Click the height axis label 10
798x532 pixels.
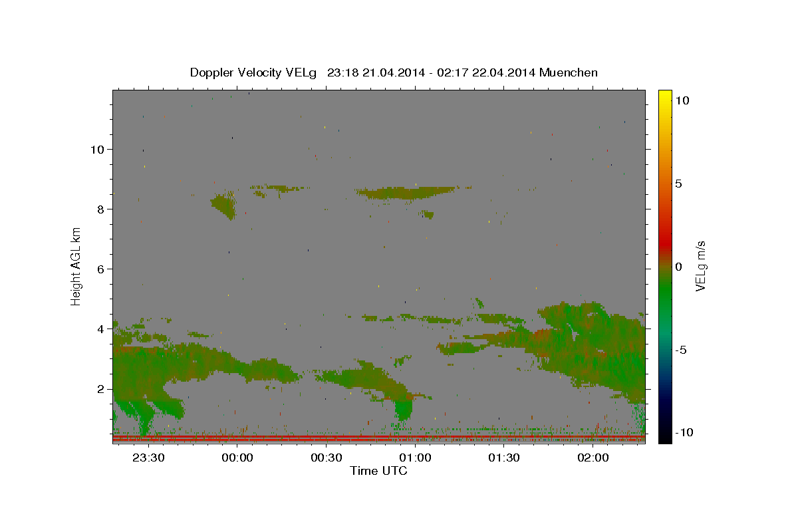[97, 149]
